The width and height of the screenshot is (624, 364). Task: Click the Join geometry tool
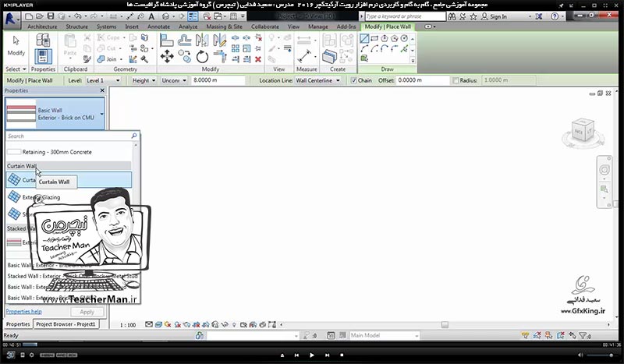pos(107,59)
